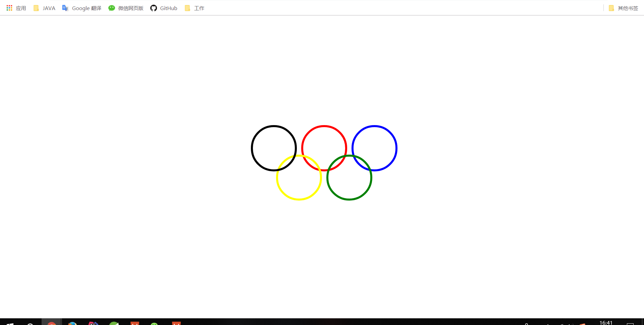Screen dimensions: 644x325
Task: Click the 16:41 taskbar clock
Action: [x=606, y=323]
